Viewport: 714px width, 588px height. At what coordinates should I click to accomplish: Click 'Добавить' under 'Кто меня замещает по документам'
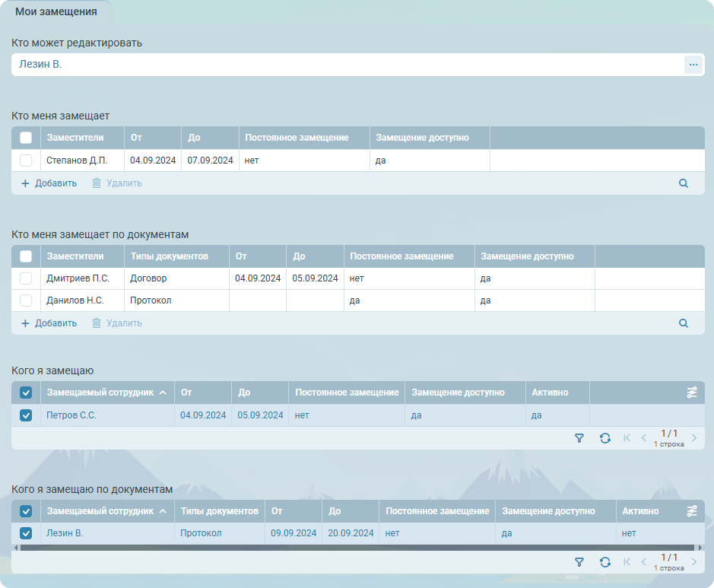pyautogui.click(x=49, y=323)
